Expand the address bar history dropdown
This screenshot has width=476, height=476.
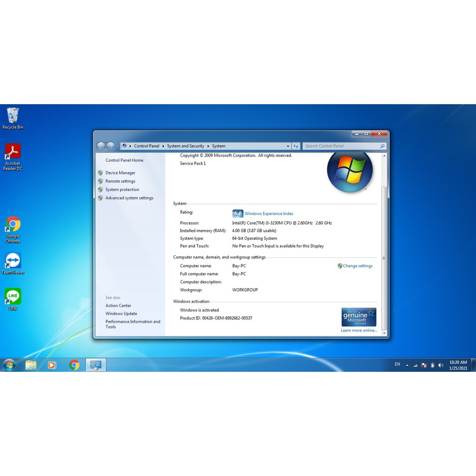point(288,146)
